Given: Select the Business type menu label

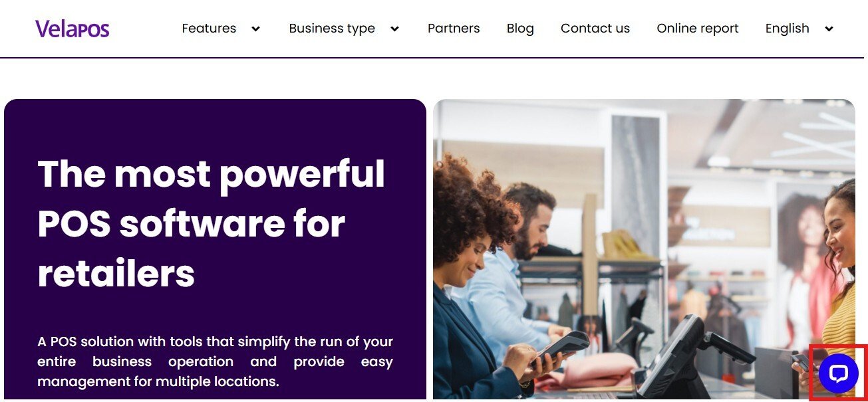Looking at the screenshot, I should [x=332, y=29].
